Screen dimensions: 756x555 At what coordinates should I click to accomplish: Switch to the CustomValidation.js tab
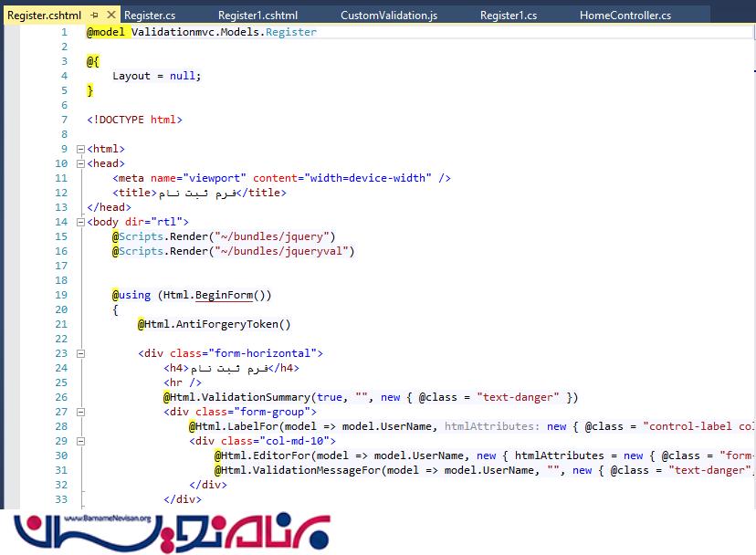[389, 16]
